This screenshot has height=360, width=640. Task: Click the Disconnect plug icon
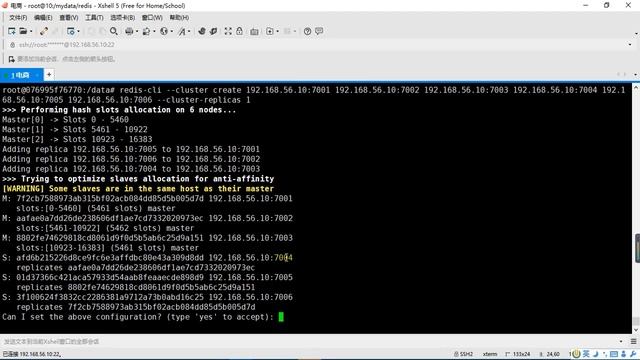[44, 31]
